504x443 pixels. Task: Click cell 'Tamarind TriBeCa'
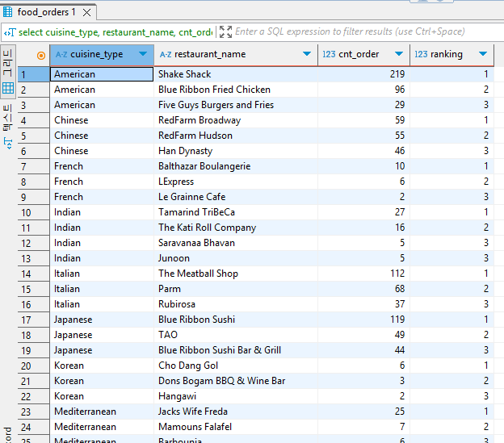[236, 212]
